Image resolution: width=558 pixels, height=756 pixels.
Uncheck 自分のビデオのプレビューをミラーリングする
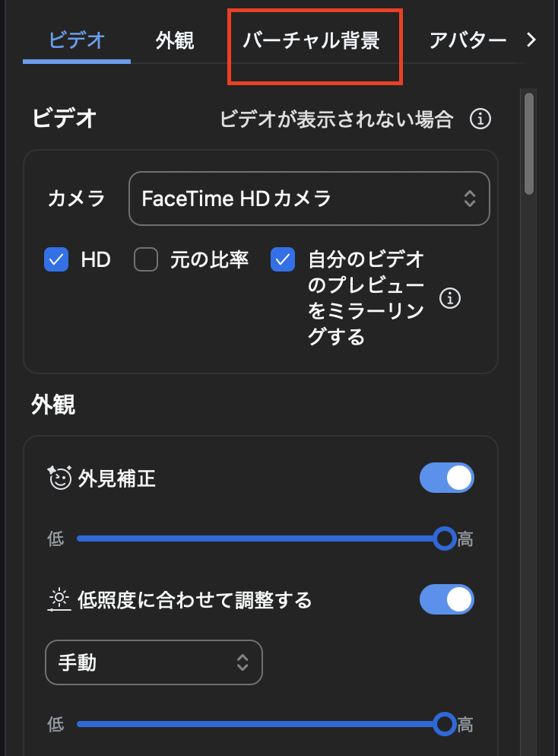pos(283,260)
